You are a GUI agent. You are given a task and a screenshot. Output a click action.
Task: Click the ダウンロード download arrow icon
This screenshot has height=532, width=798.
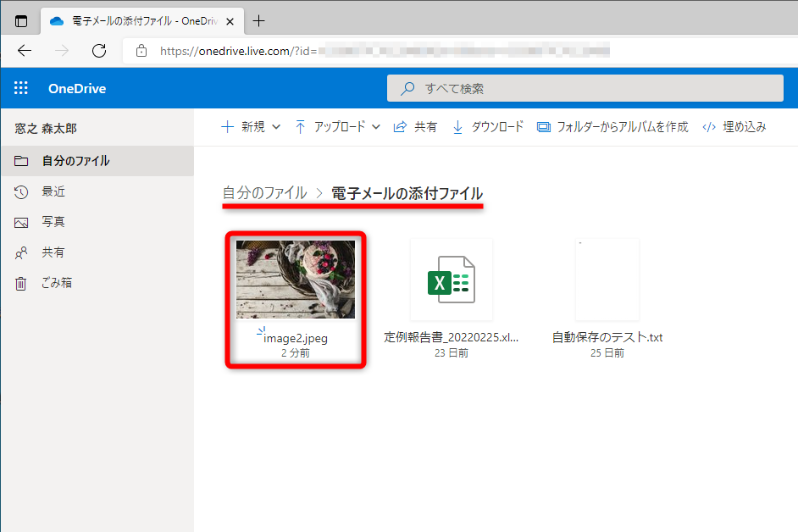pos(457,127)
